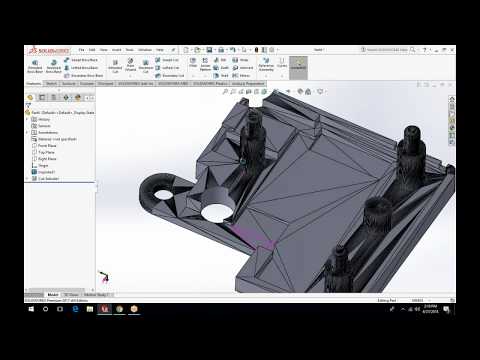Open the View Settings monitor icon
480x360 pixels.
[x=320, y=91]
